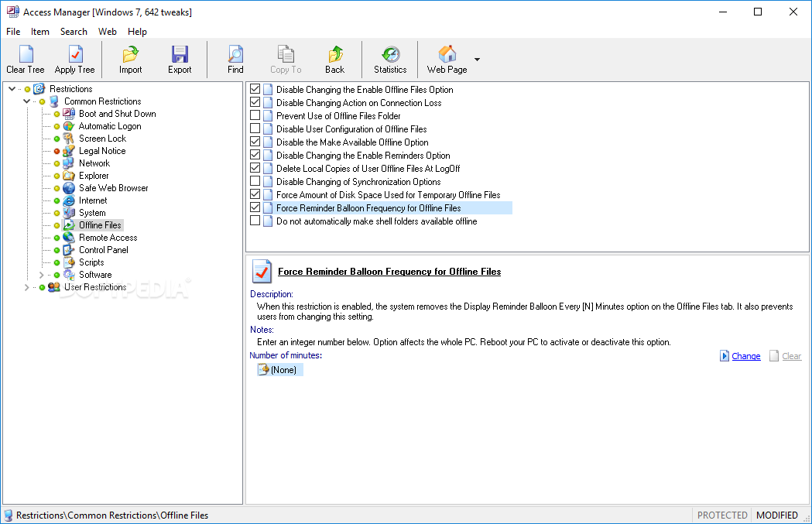
Task: Click the status bar computer icon
Action: (x=9, y=515)
